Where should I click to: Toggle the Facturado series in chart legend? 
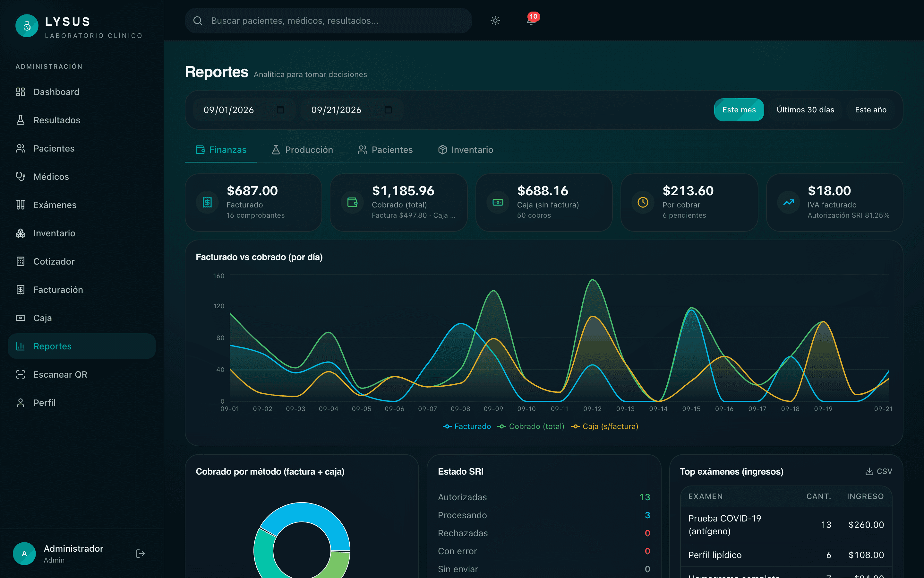coord(466,426)
